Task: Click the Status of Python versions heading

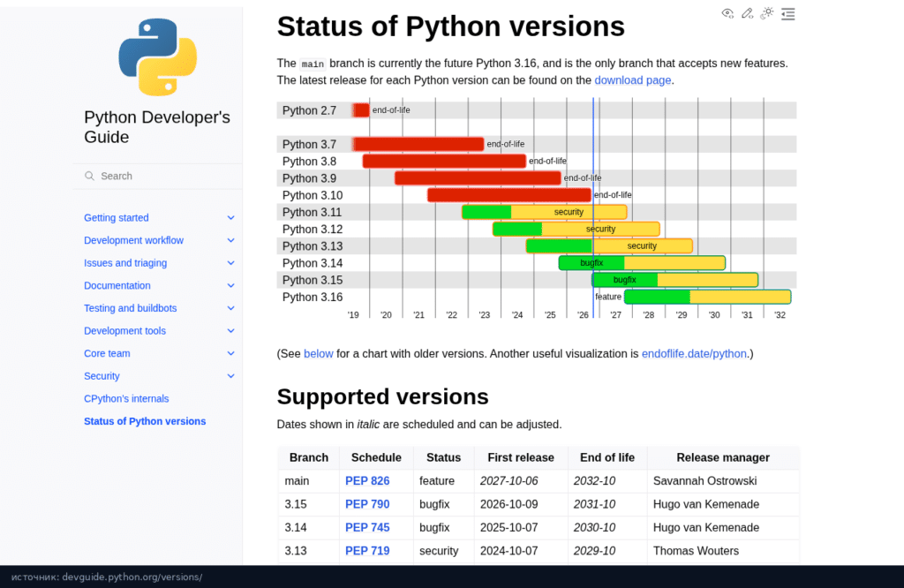Action: pyautogui.click(x=451, y=26)
